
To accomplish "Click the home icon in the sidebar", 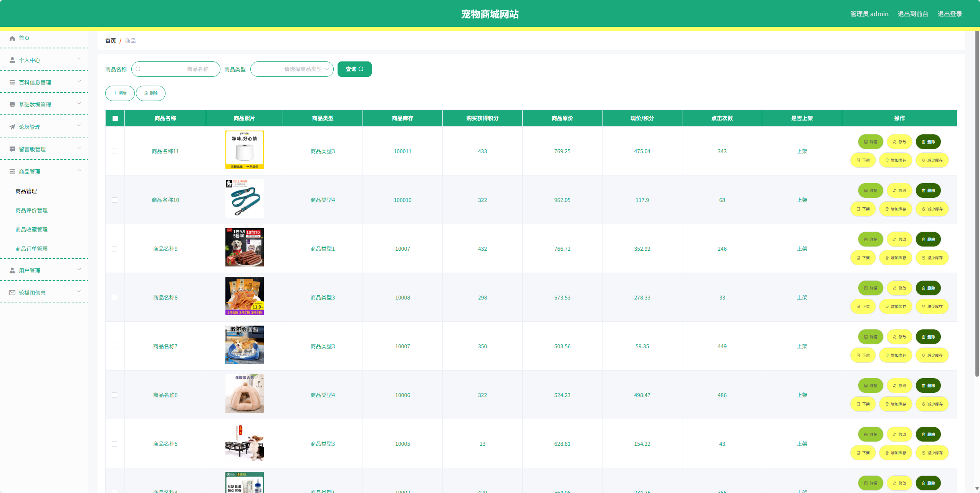I will click(12, 38).
